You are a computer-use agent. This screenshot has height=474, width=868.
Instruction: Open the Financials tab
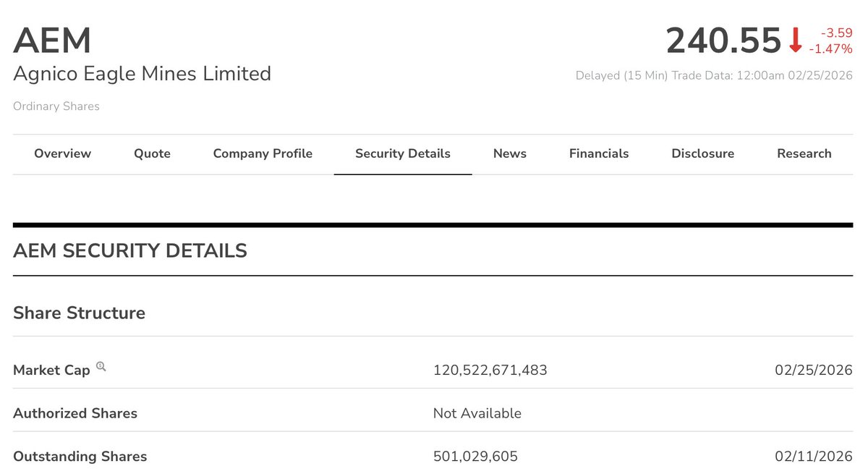tap(599, 153)
